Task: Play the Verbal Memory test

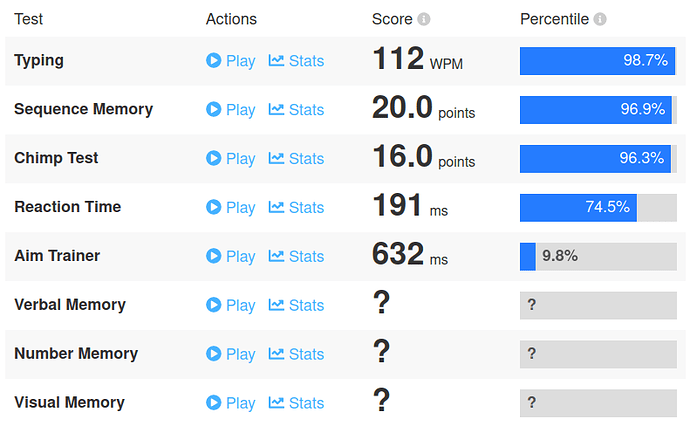Action: coord(231,305)
